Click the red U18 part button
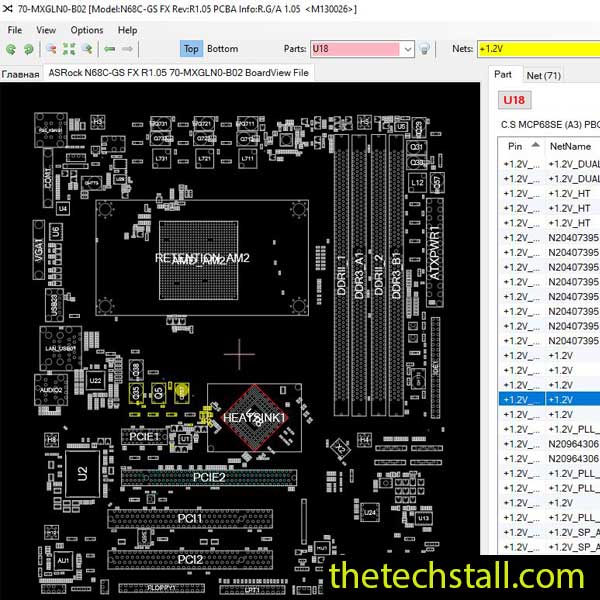 pyautogui.click(x=514, y=101)
